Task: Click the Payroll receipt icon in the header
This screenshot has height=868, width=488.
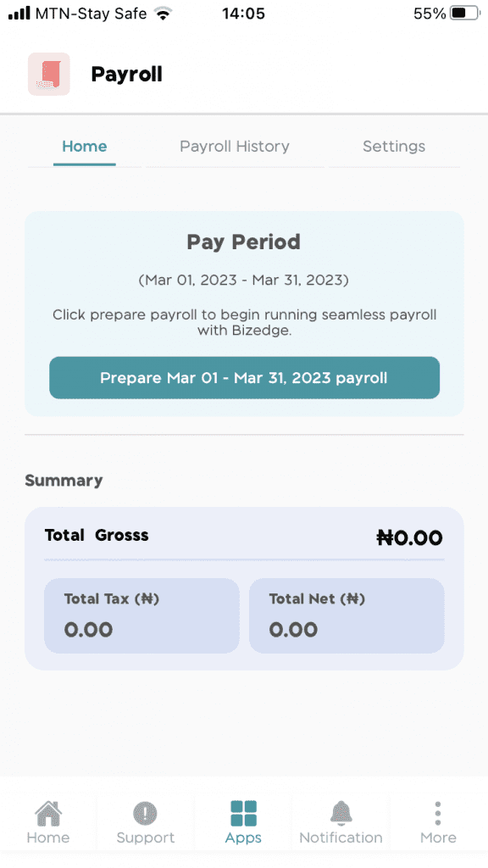Action: click(48, 74)
